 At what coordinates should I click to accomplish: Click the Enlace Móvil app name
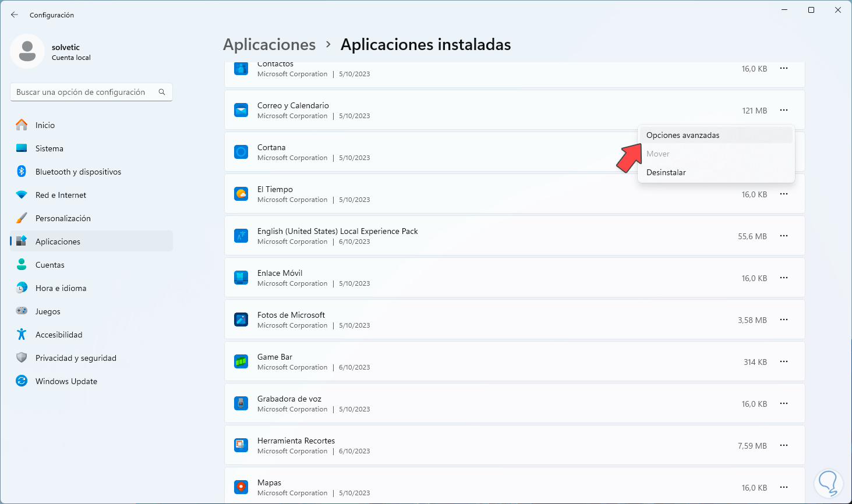tap(280, 273)
